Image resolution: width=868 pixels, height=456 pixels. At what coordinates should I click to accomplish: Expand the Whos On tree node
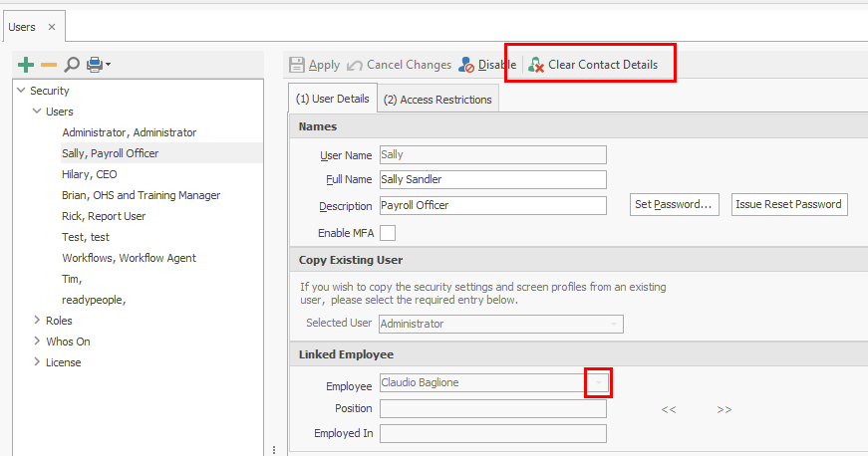(x=37, y=342)
